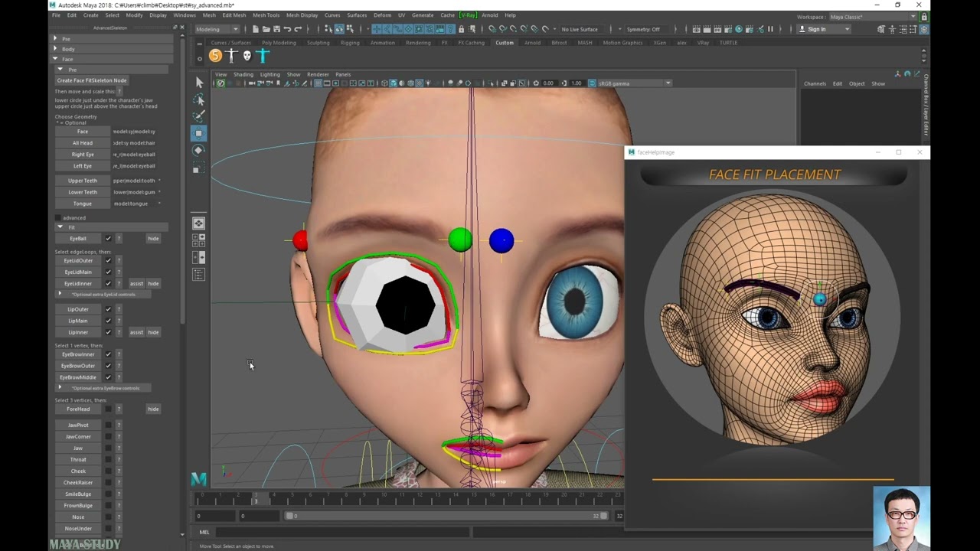Open help for ForeHead with its question mark
The image size is (980, 551).
pyautogui.click(x=119, y=409)
